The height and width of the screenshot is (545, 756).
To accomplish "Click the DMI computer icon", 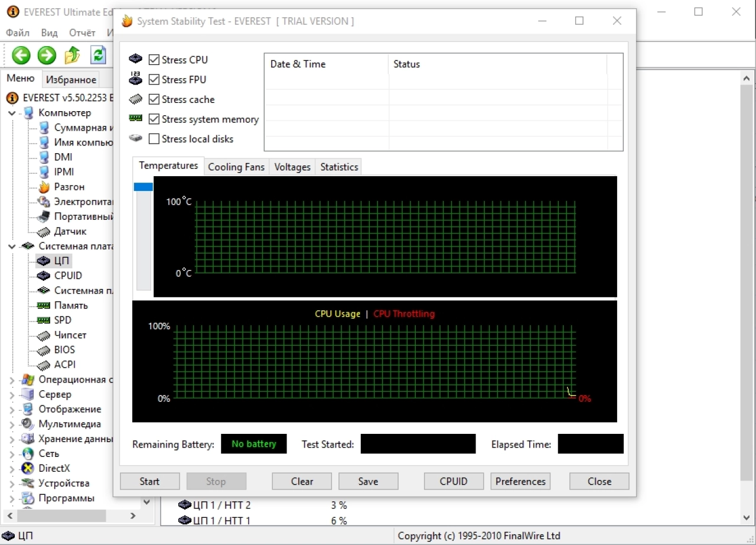I will pyautogui.click(x=44, y=157).
